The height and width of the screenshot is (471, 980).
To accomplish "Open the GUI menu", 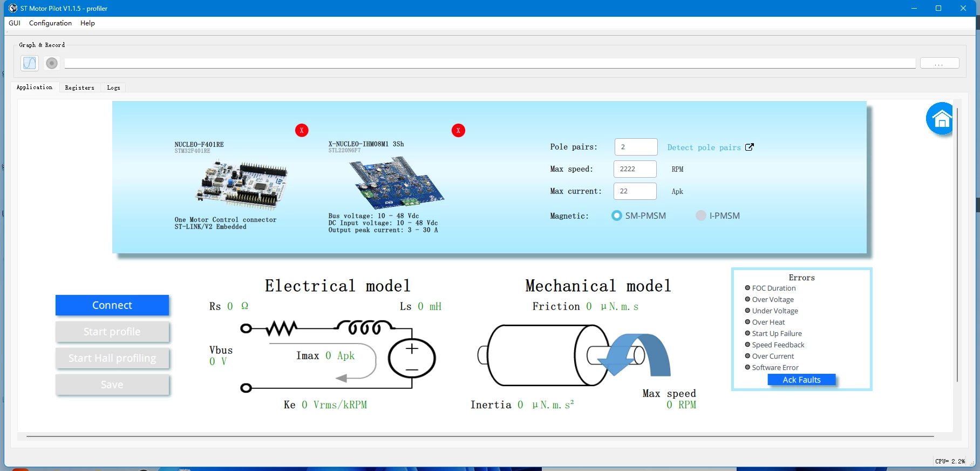I will click(x=15, y=23).
